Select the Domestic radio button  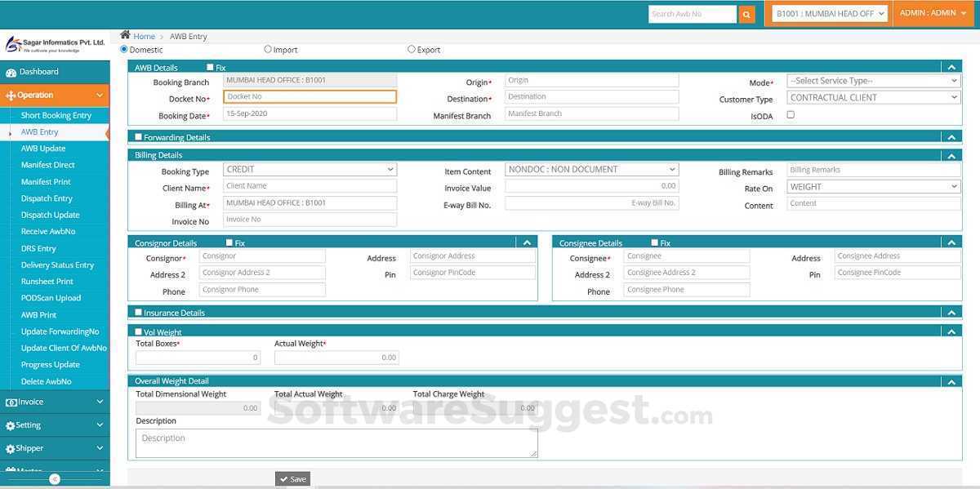[124, 49]
